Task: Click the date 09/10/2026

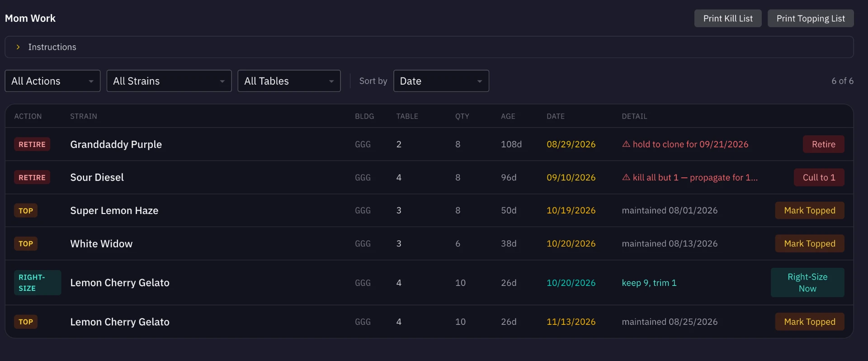Action: coord(571,177)
